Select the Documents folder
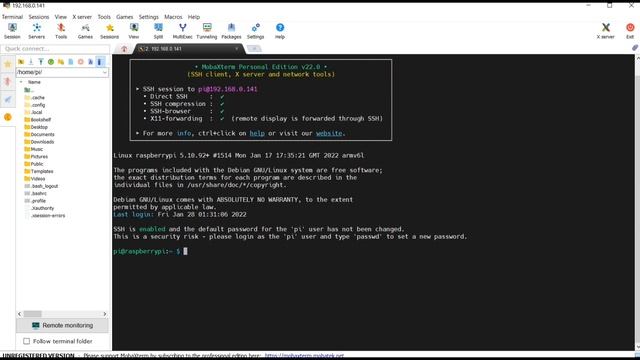The width and height of the screenshot is (640, 360). pos(39,135)
